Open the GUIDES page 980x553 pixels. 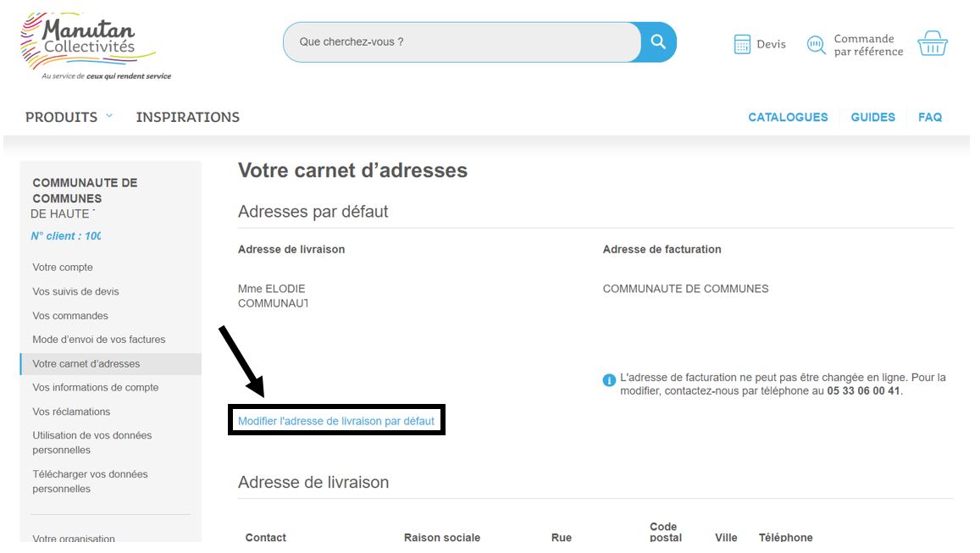tap(872, 118)
